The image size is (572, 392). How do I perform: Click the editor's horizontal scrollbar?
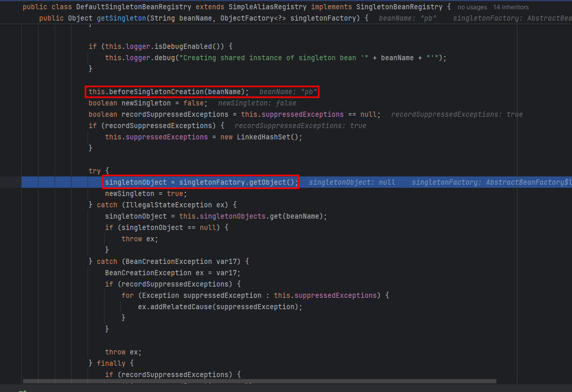click(x=259, y=381)
